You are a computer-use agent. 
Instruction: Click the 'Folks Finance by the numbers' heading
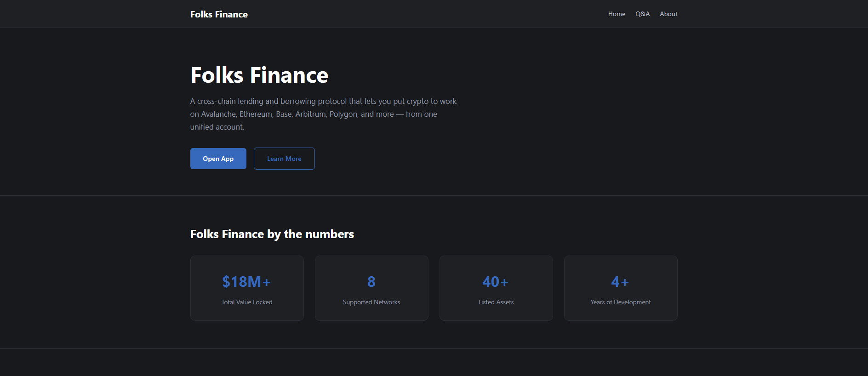click(272, 234)
